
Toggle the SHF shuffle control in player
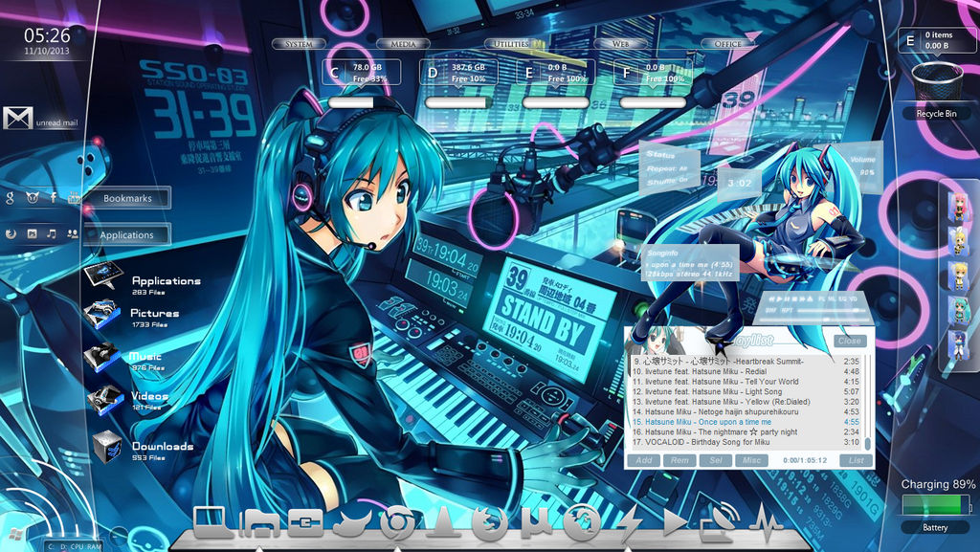tap(771, 310)
